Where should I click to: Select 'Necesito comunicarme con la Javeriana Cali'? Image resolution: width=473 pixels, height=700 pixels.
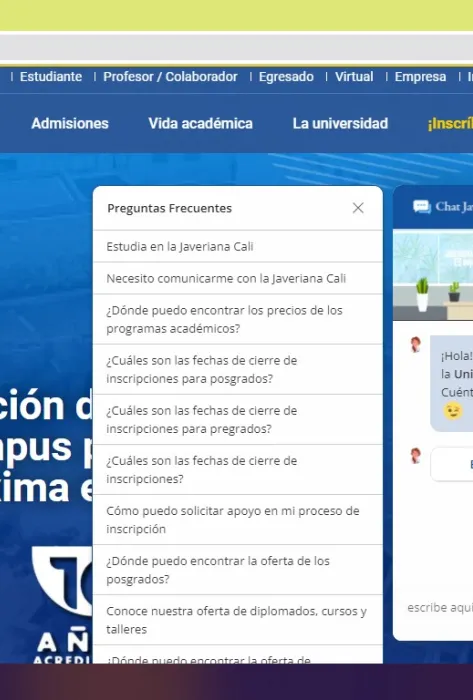tap(238, 279)
